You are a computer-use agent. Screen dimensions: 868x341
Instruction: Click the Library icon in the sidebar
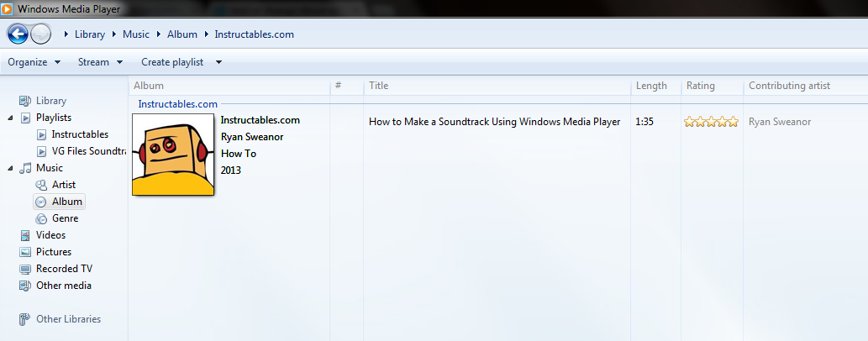(x=25, y=101)
